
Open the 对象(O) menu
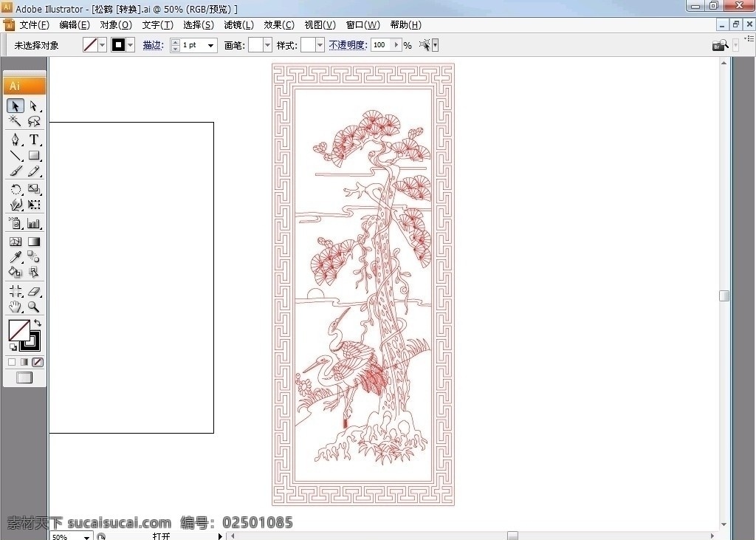116,25
